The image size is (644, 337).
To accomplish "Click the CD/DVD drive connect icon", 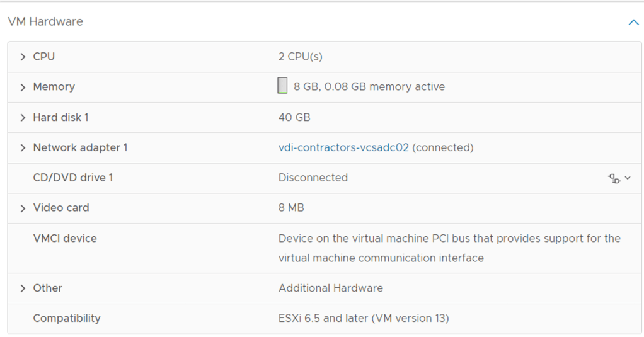I will [614, 178].
